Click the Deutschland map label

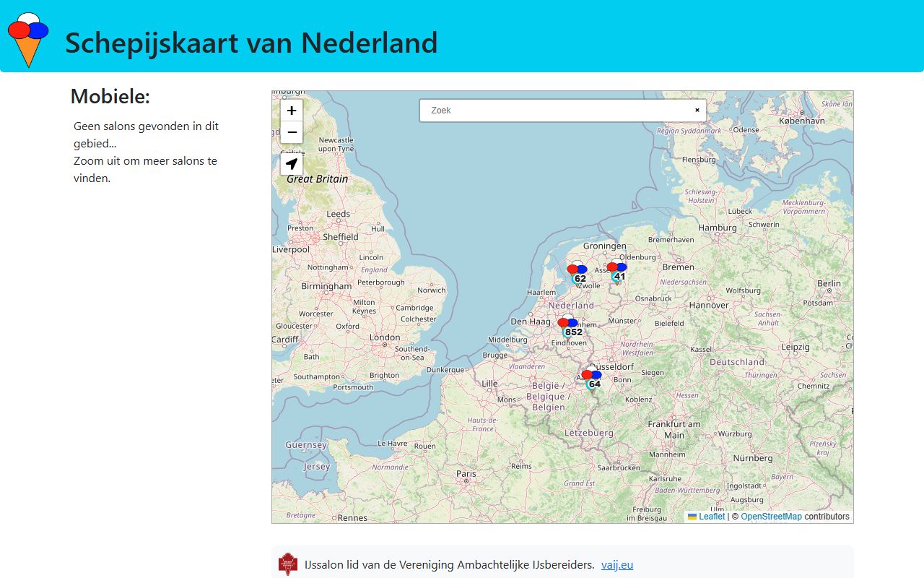click(737, 361)
